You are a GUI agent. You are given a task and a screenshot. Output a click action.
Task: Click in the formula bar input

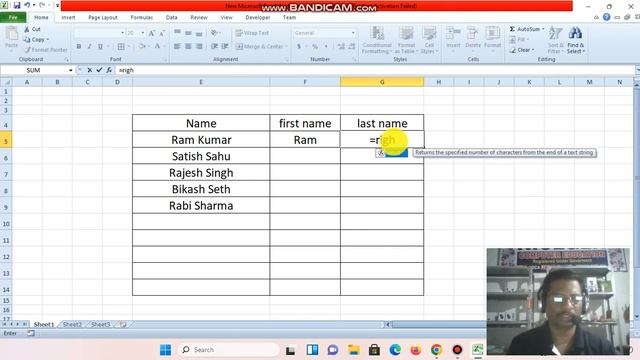pos(375,70)
